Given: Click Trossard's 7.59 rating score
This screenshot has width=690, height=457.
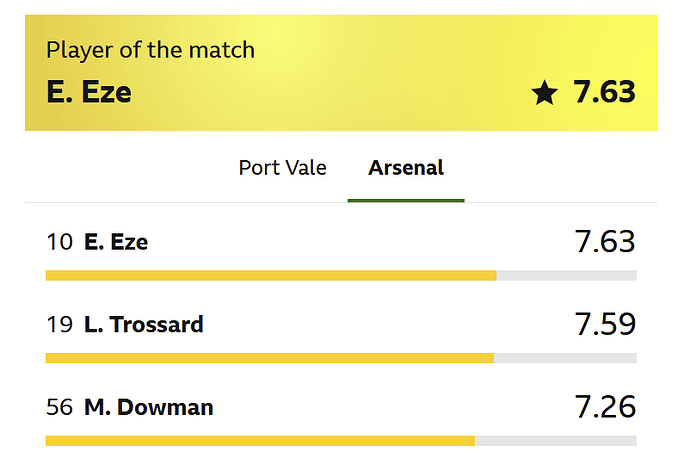Looking at the screenshot, I should click(605, 324).
